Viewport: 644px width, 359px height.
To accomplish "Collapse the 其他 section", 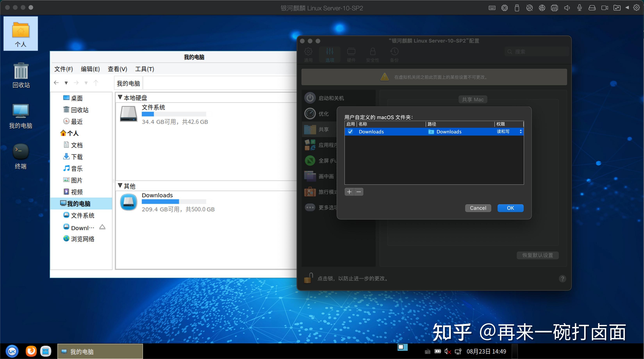I will 120,186.
